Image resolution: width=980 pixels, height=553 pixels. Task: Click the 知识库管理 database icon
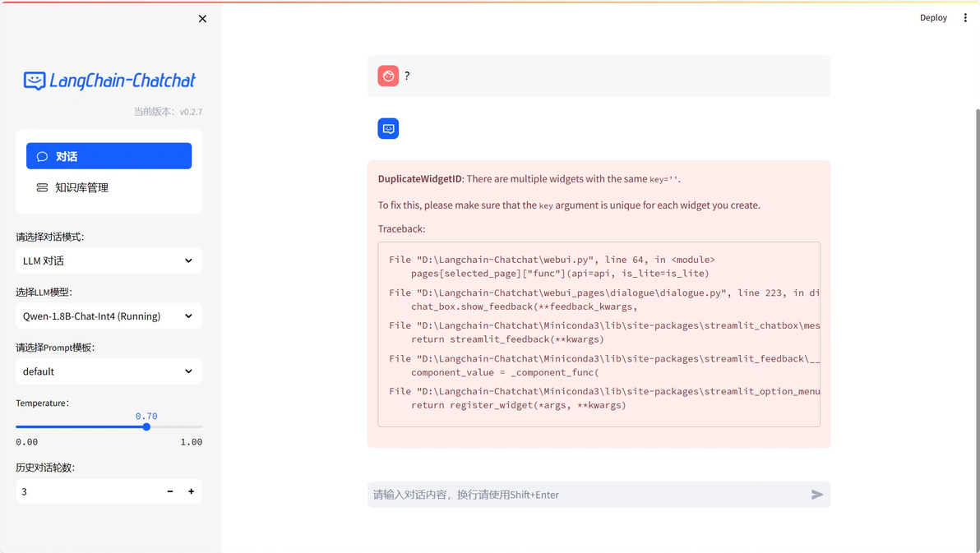tap(42, 187)
